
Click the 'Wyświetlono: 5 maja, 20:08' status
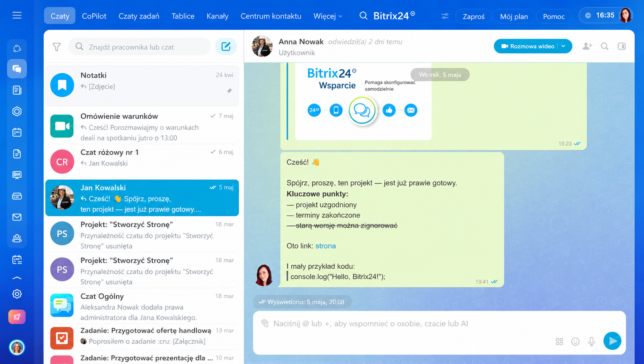(302, 302)
